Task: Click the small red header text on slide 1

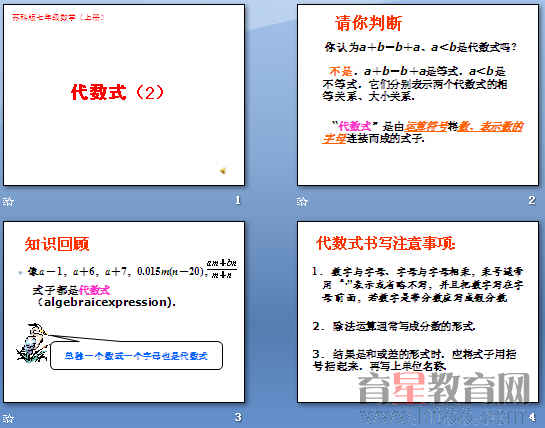Action: (58, 17)
